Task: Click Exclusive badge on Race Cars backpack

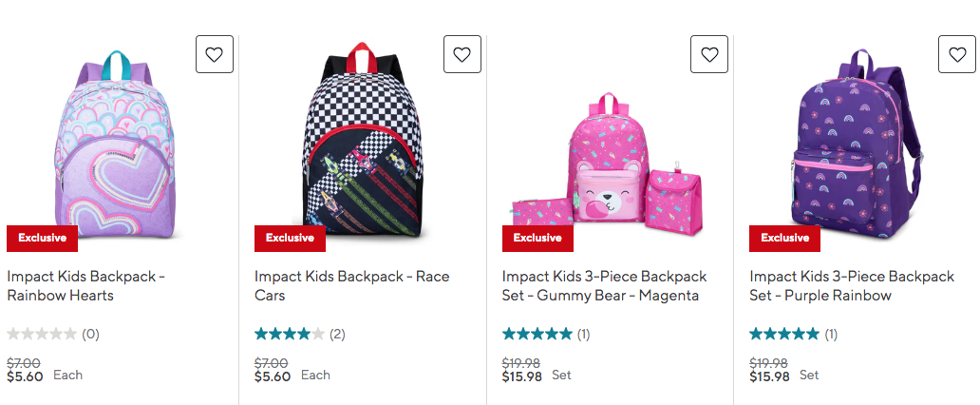Action: click(290, 238)
